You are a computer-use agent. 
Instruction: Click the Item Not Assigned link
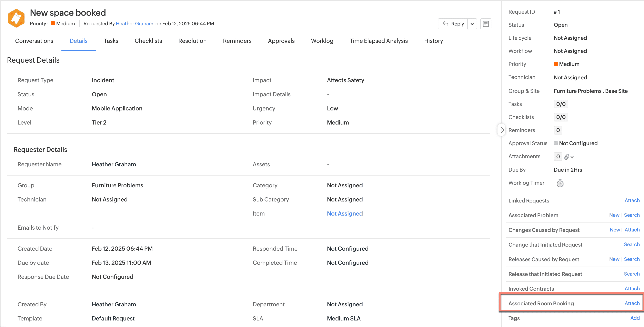pos(344,214)
